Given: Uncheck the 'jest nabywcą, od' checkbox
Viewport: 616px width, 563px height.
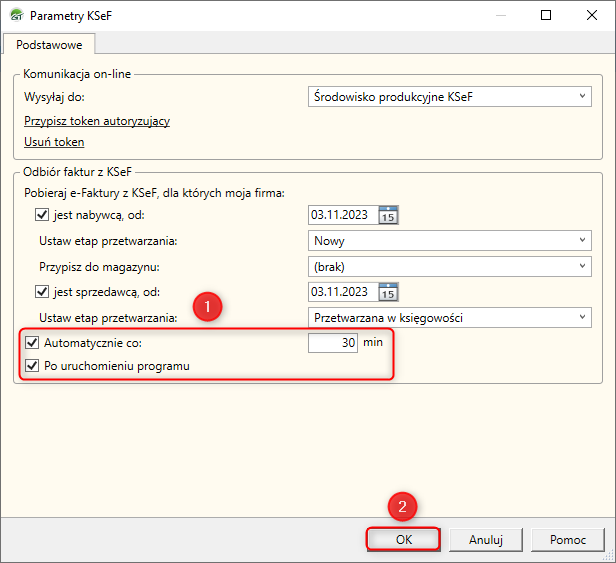Looking at the screenshot, I should (x=42, y=215).
